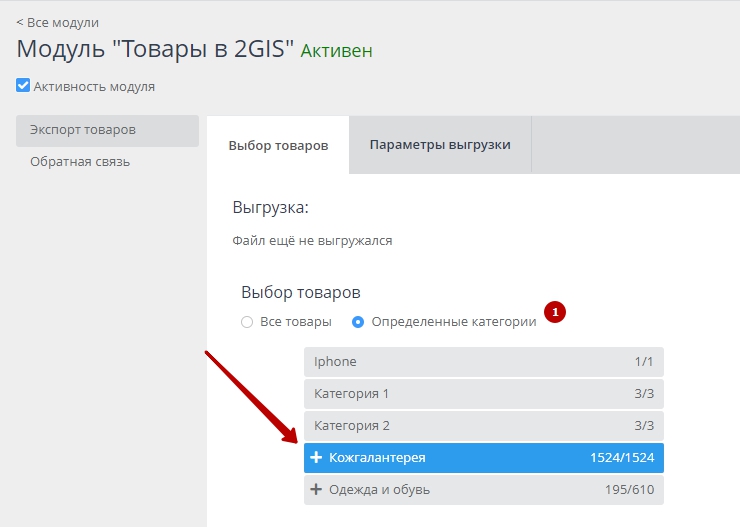Select 'Все товары' radio button
Screen dimensions: 740x527
point(247,322)
